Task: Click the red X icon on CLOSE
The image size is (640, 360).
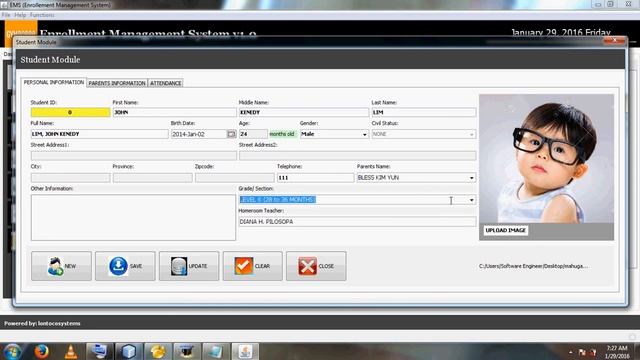Action: (x=307, y=266)
